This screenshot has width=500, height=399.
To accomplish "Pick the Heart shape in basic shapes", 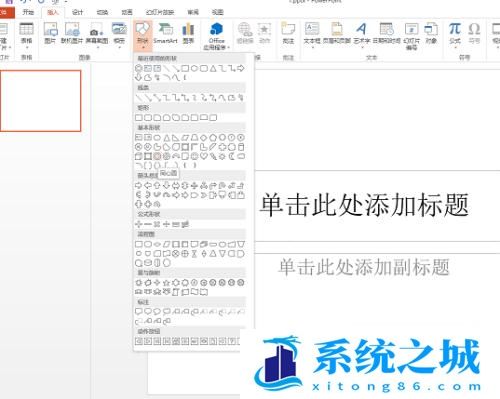I will tap(204, 156).
